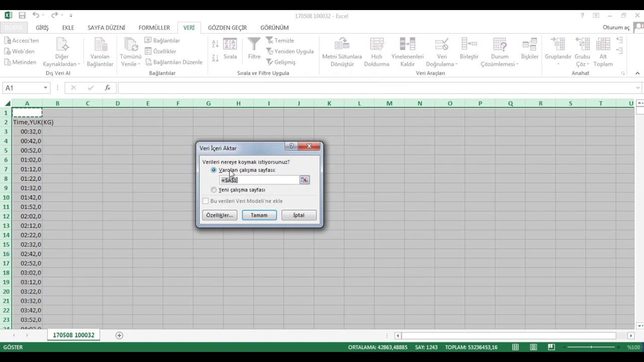Click the Temizle filter clear icon
The image size is (644, 362).
[270, 40]
